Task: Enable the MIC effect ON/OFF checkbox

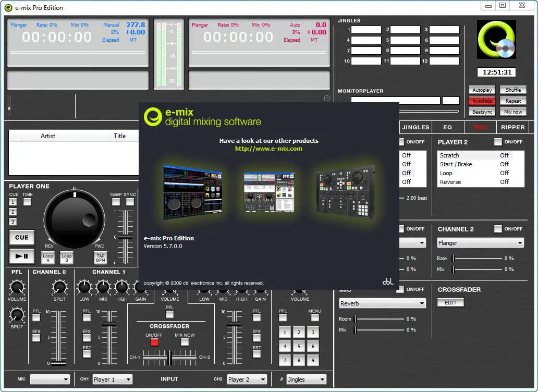Action: coord(400,289)
